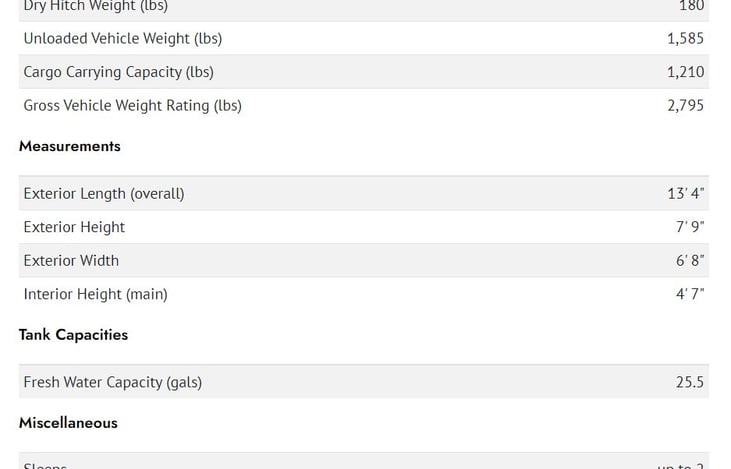The width and height of the screenshot is (731, 469).
Task: Click the 4' 7" interior height value
Action: coord(689,294)
